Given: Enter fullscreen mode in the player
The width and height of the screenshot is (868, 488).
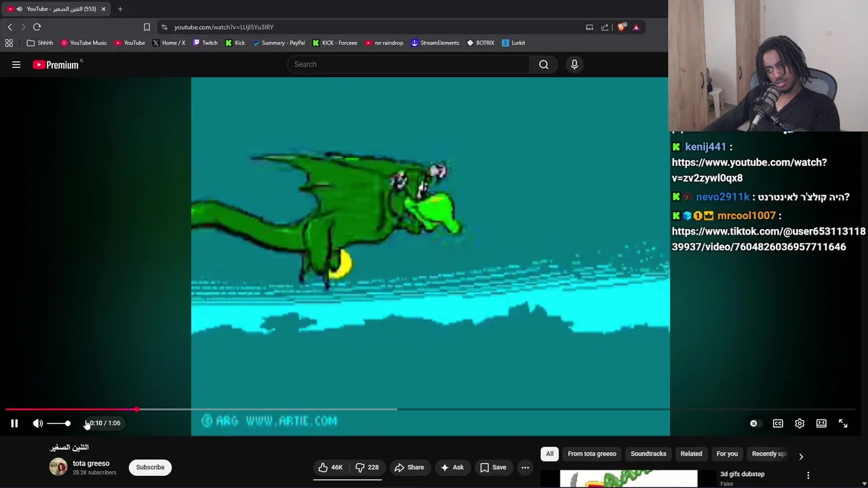Looking at the screenshot, I should coord(843,423).
